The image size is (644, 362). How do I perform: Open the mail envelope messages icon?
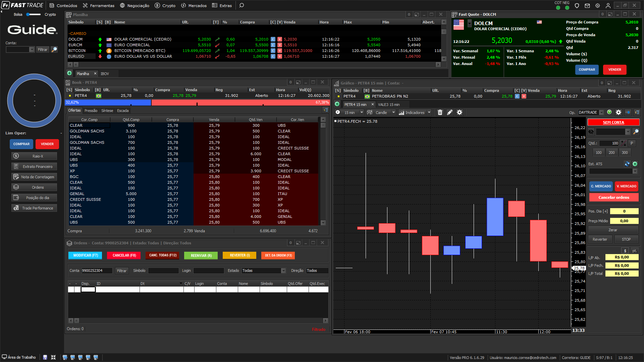[x=587, y=6]
